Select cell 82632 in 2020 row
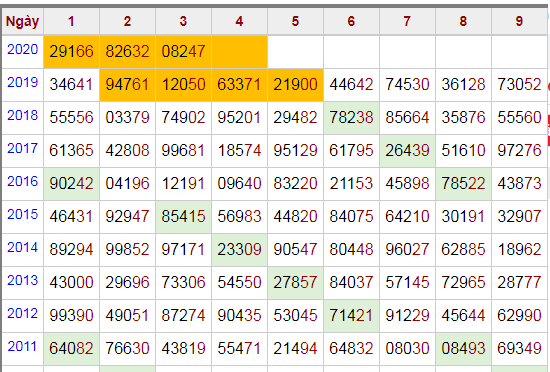The height and width of the screenshot is (372, 550). coord(127,52)
